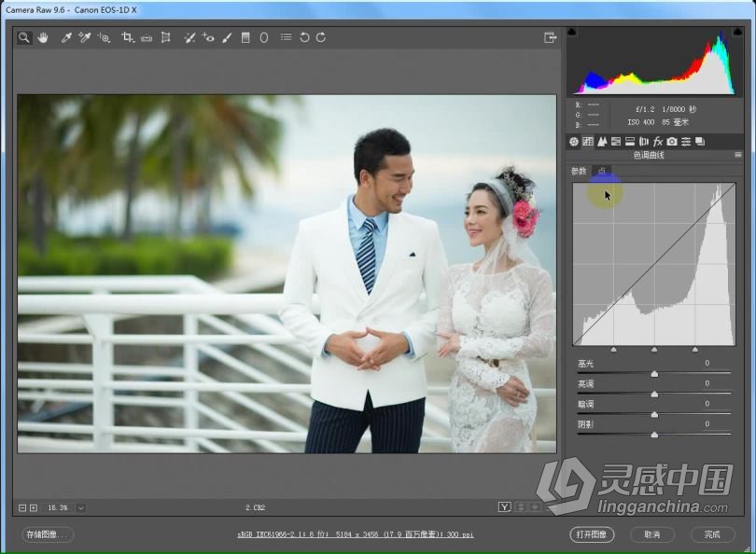756x554 pixels.
Task: Select the Spot Removal tool
Action: (189, 37)
